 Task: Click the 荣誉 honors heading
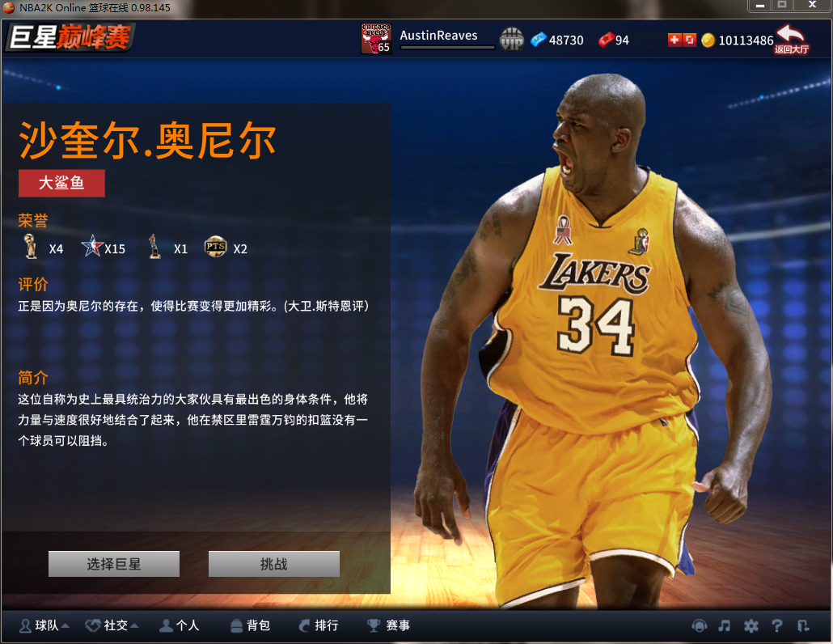pos(33,220)
